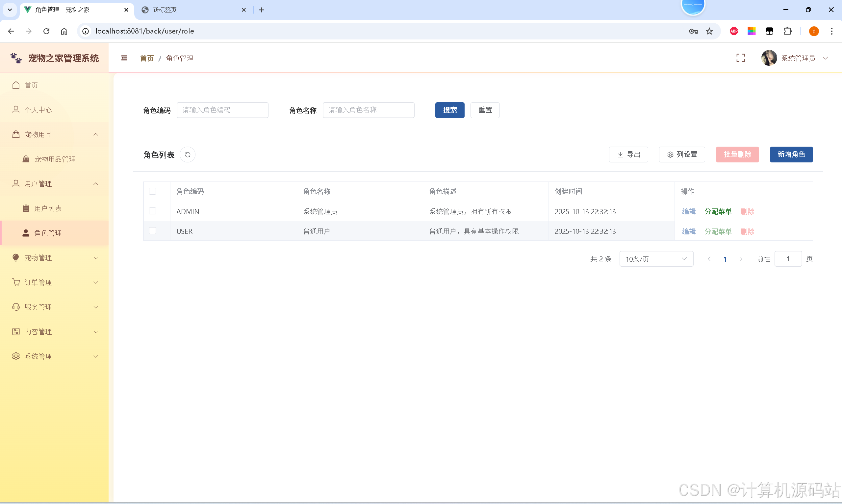Check the ADMIN row checkbox
The image size is (842, 504).
[153, 211]
